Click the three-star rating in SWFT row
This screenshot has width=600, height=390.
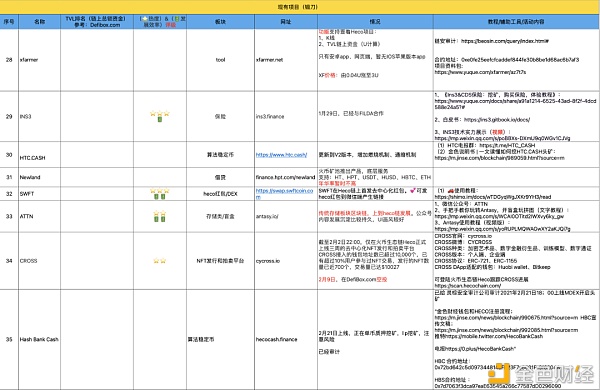click(x=160, y=190)
